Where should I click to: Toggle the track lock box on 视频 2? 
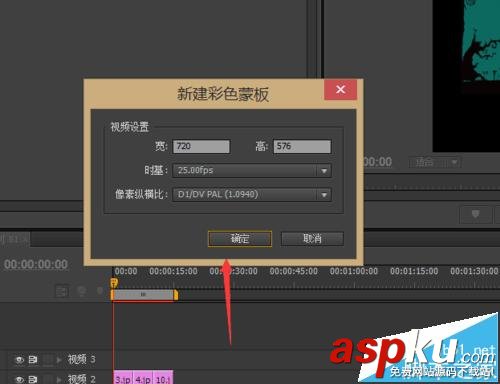click(x=48, y=379)
